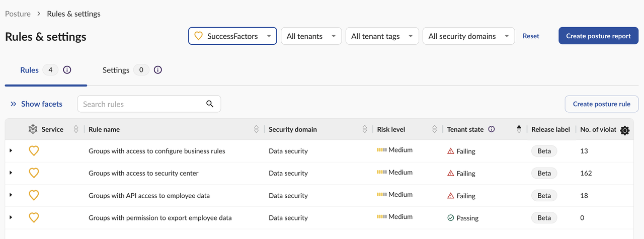Click the info icon beside Rules tab
The image size is (644, 239).
click(67, 70)
